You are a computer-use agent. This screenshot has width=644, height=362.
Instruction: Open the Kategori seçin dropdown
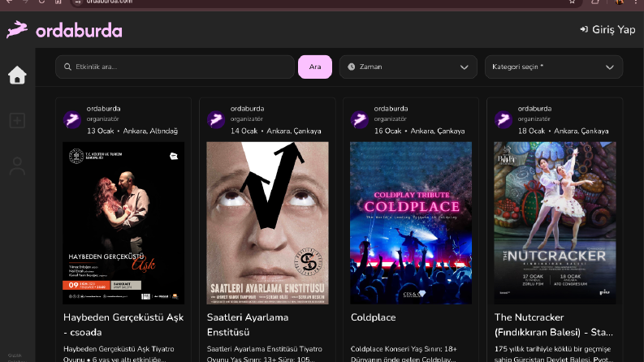[x=554, y=67]
